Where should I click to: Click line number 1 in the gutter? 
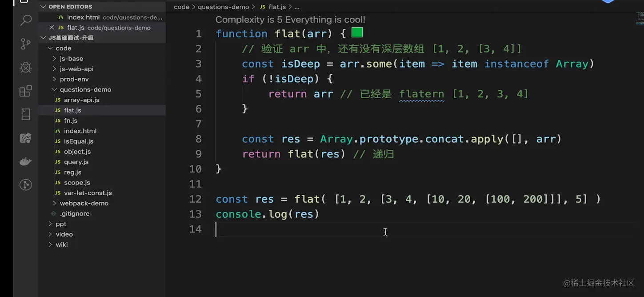click(198, 34)
